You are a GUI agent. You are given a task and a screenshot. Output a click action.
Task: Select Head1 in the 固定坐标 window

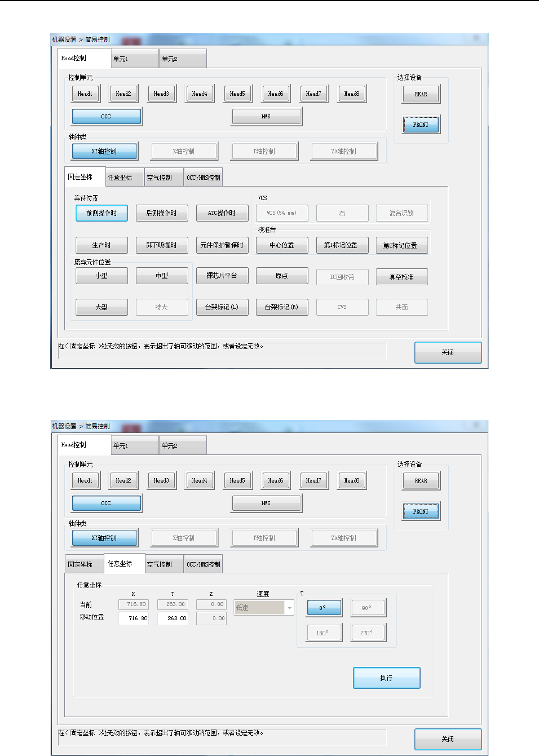point(86,94)
